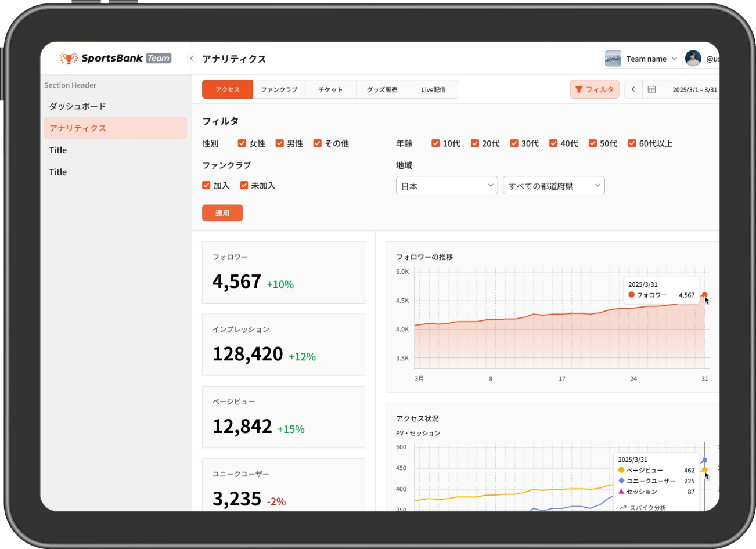Switch to the ファンクラブ tab
The width and height of the screenshot is (756, 549).
pyautogui.click(x=279, y=89)
